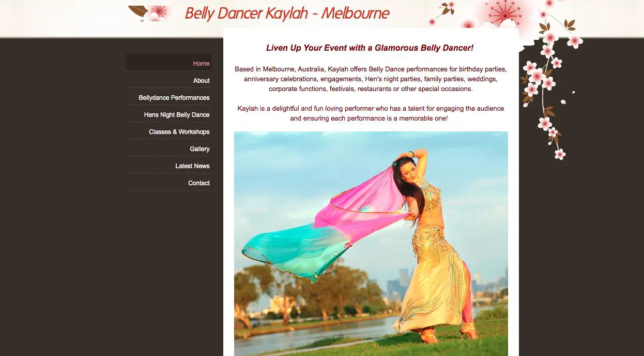Click the paragraph starting 'Based in Melbourne'
This screenshot has height=356, width=644.
[371, 79]
